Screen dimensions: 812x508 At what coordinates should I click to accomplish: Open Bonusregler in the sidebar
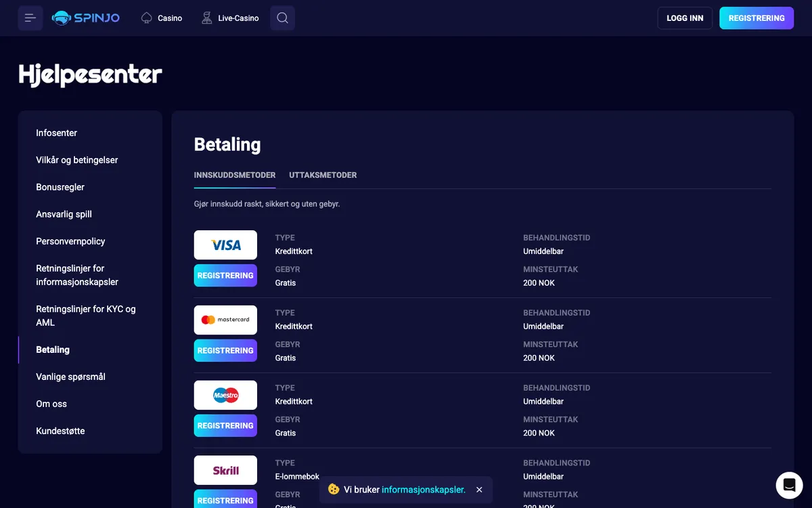(x=60, y=187)
